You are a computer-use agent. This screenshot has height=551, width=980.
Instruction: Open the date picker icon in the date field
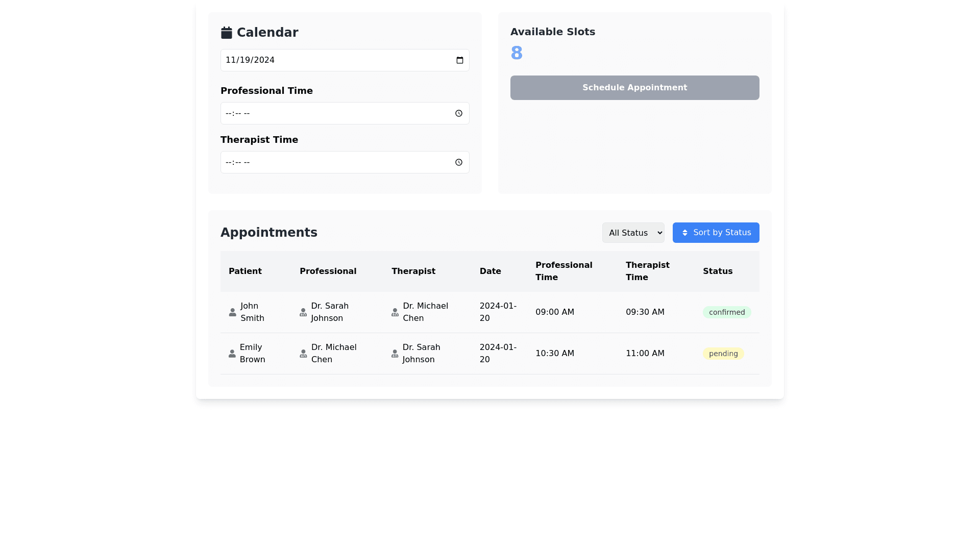(x=459, y=60)
